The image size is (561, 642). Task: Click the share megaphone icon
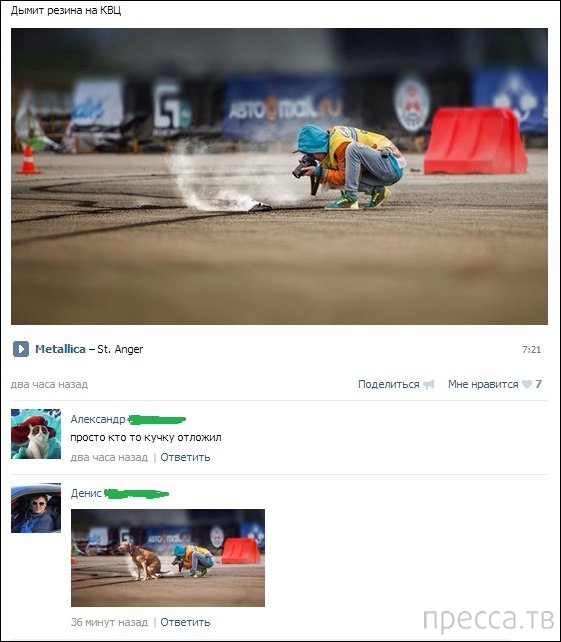[x=429, y=384]
